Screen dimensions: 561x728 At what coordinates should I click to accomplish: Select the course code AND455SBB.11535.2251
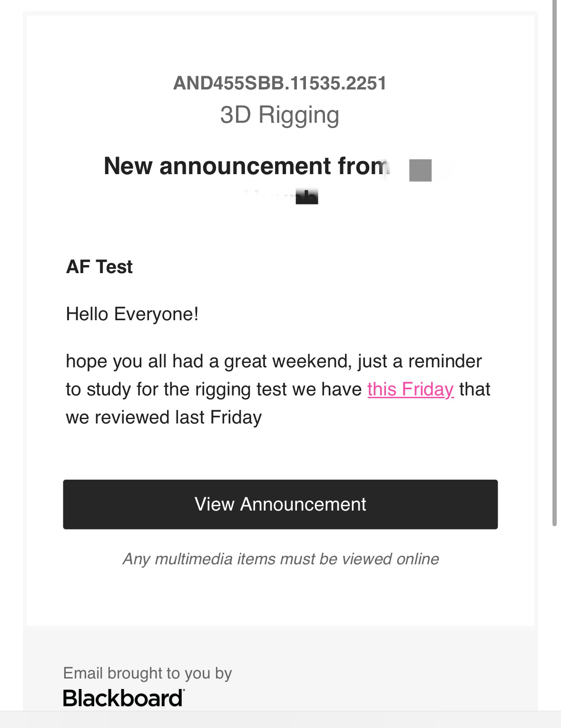click(x=280, y=83)
